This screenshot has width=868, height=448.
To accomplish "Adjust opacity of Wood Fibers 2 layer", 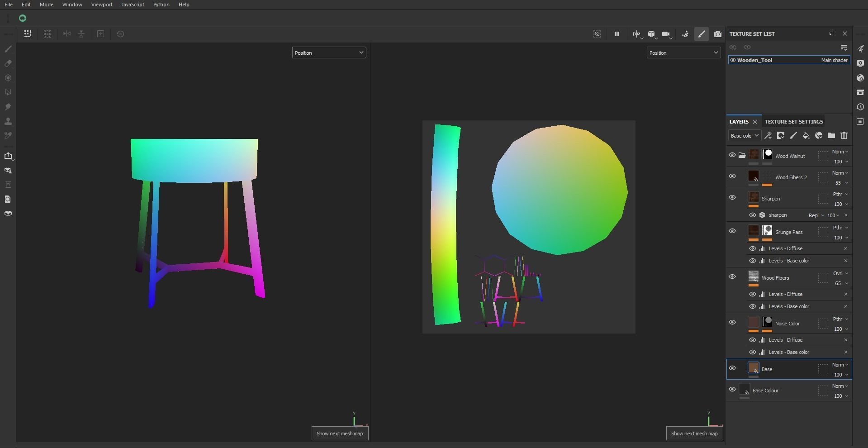I will (841, 183).
